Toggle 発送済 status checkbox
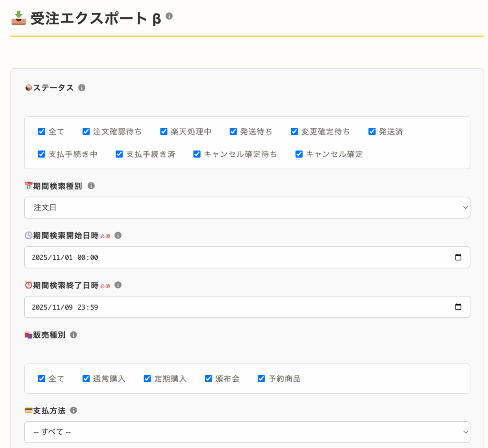 [372, 132]
